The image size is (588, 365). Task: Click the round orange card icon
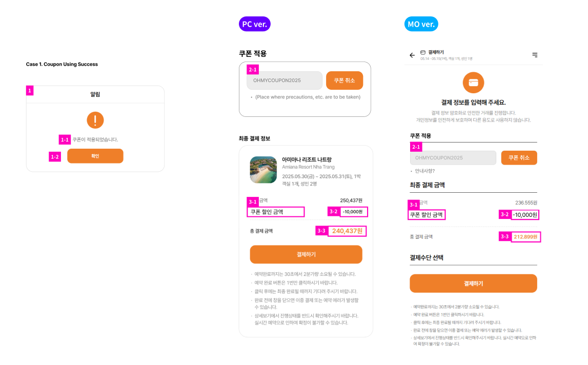click(473, 83)
